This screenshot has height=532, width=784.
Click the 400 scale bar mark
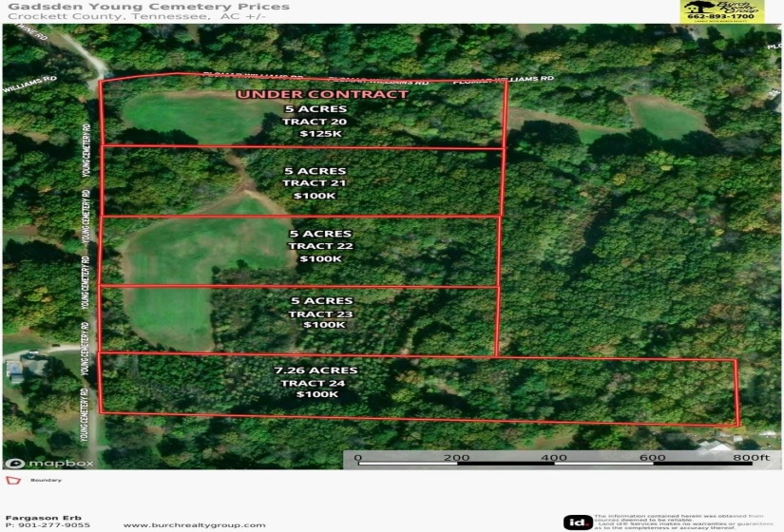553,458
